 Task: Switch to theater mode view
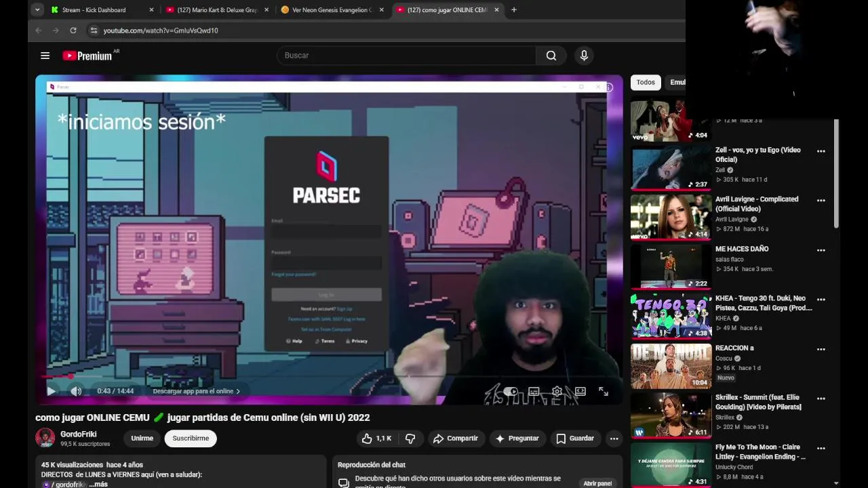580,391
